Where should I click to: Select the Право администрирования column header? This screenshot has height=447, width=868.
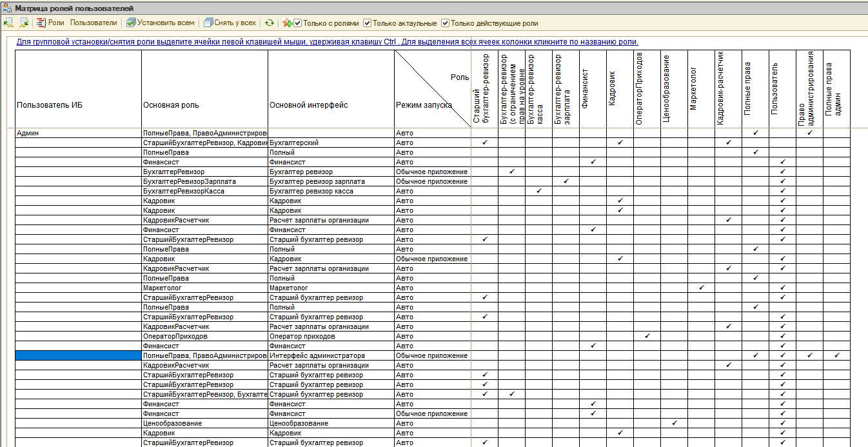pos(809,89)
